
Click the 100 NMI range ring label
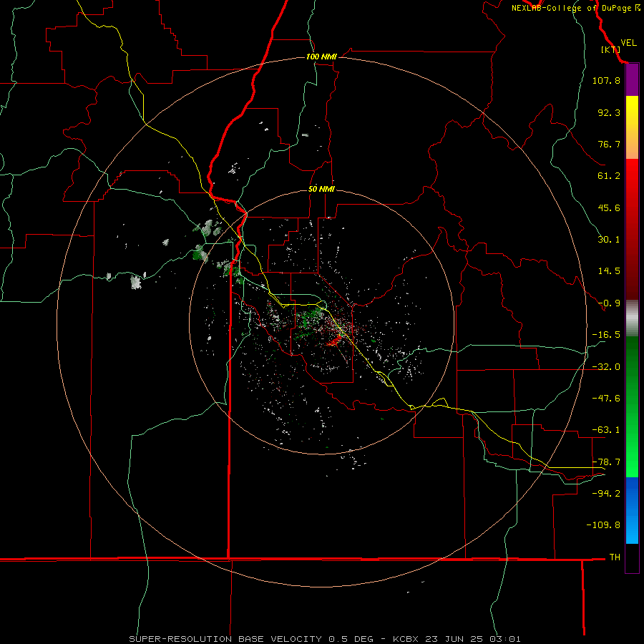(321, 57)
